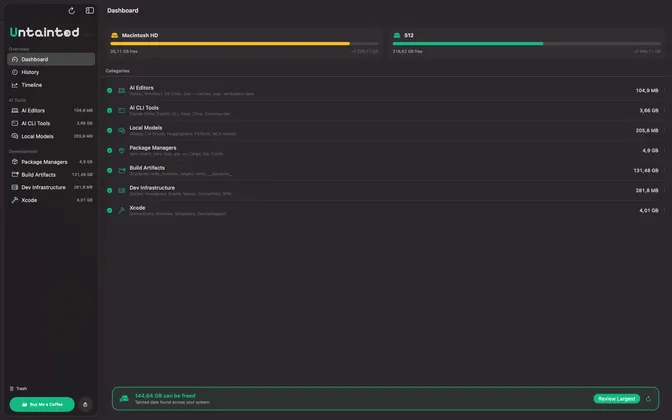The image size is (672, 420).
Task: Click the '216,62 GB free' label
Action: click(x=408, y=51)
